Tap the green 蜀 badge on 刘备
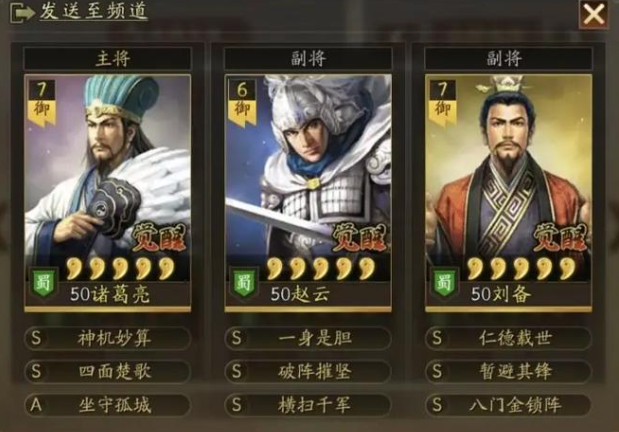The width and height of the screenshot is (619, 432). point(444,283)
